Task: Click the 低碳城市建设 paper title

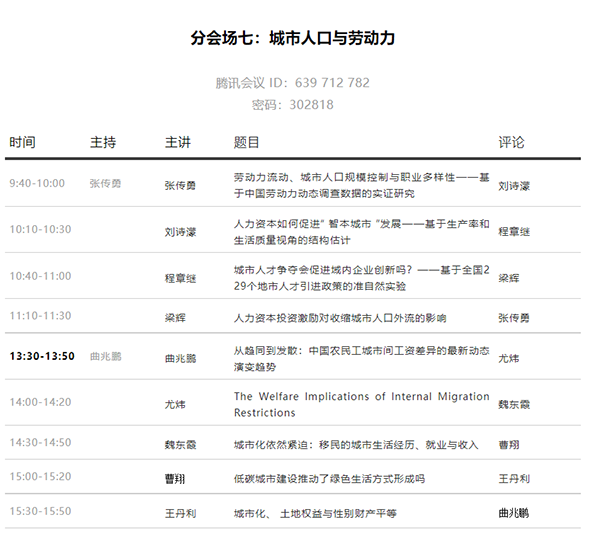Action: pos(328,478)
